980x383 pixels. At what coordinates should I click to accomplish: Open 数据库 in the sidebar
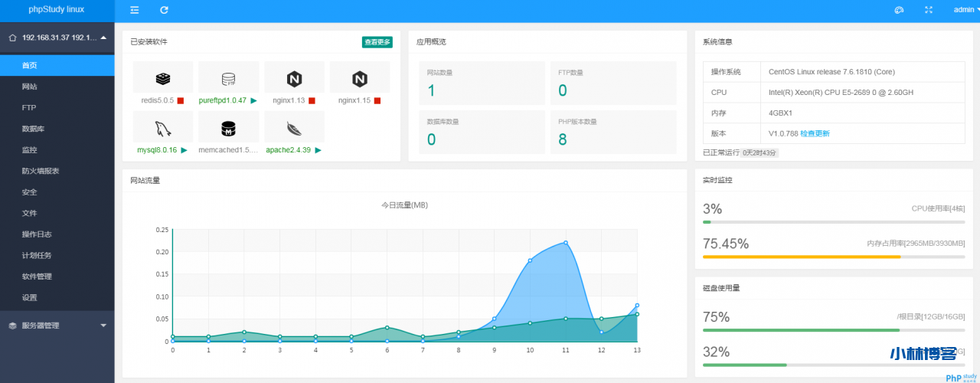(x=57, y=129)
